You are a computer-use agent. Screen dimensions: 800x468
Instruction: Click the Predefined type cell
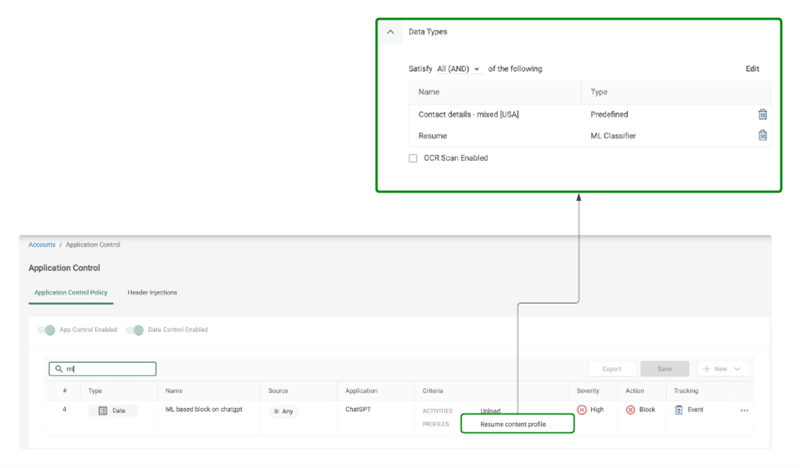pos(609,114)
